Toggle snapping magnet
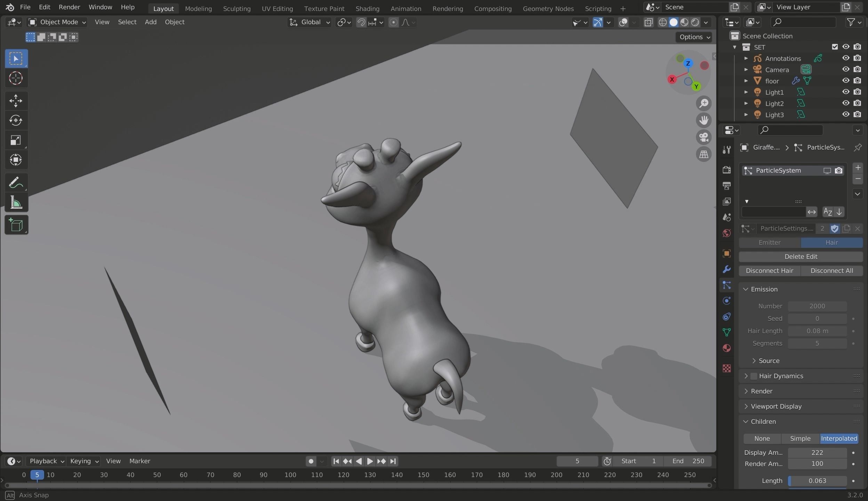868x501 pixels. (361, 23)
